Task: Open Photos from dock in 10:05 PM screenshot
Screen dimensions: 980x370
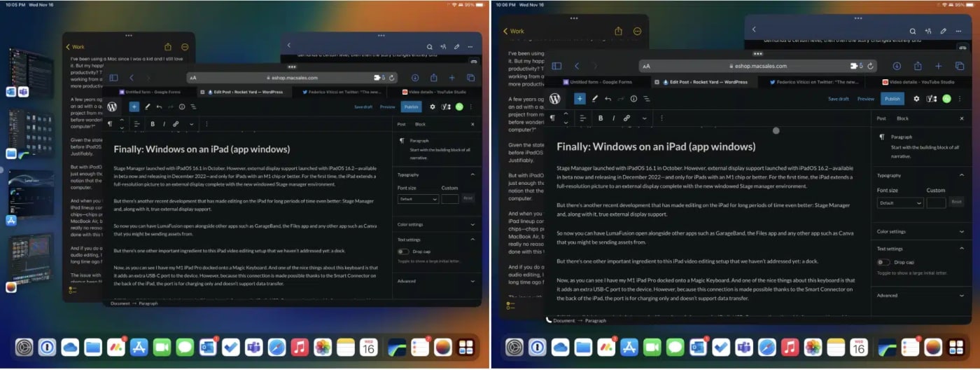Action: pos(322,347)
